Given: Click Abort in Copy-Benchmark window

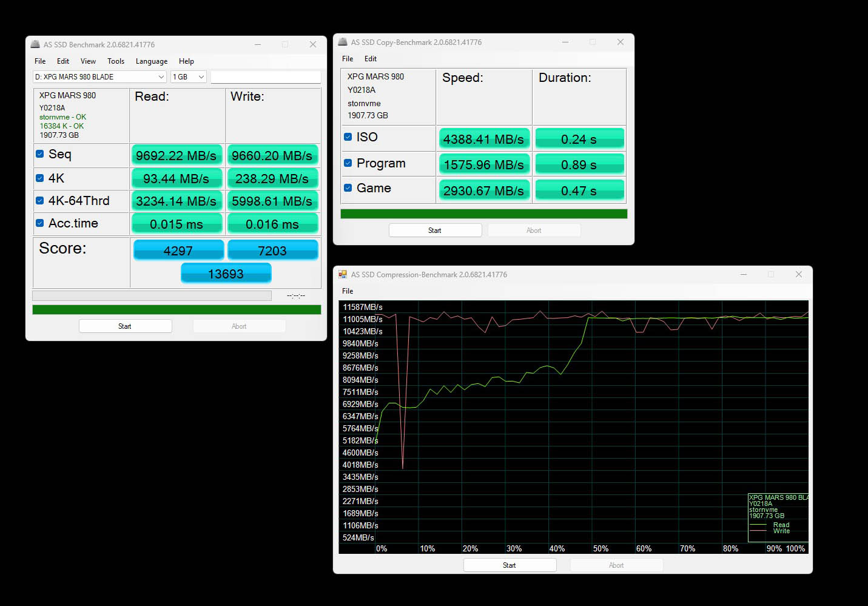Looking at the screenshot, I should pos(534,231).
